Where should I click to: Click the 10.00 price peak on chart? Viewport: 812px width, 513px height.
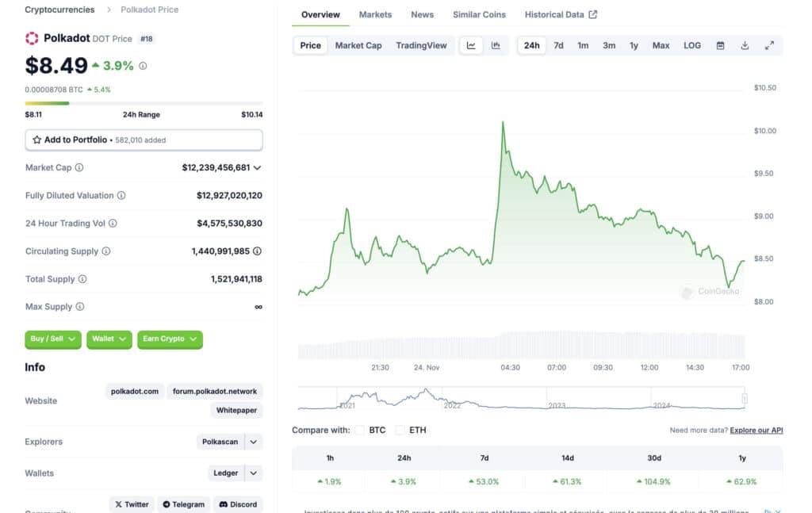click(503, 123)
